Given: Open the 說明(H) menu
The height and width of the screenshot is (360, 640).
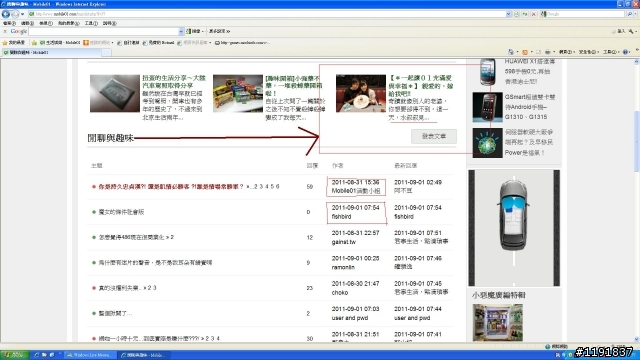Looking at the screenshot, I should (x=109, y=23).
